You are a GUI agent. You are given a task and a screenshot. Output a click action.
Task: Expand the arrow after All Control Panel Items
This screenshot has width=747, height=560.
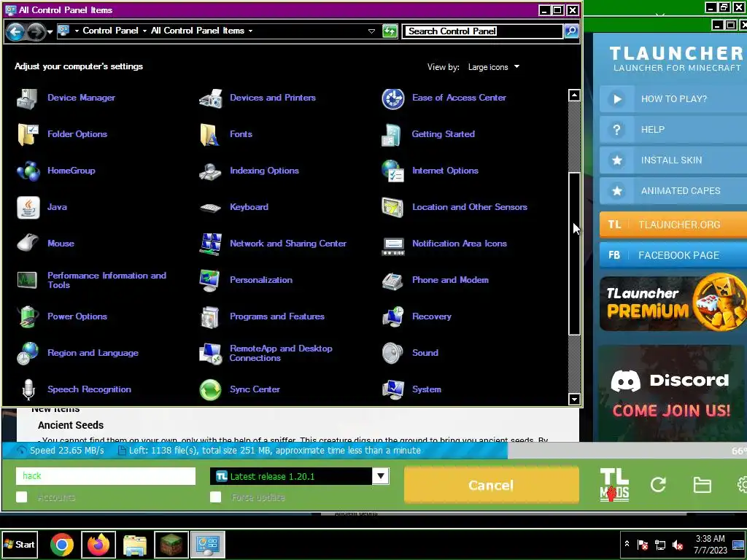pyautogui.click(x=251, y=31)
